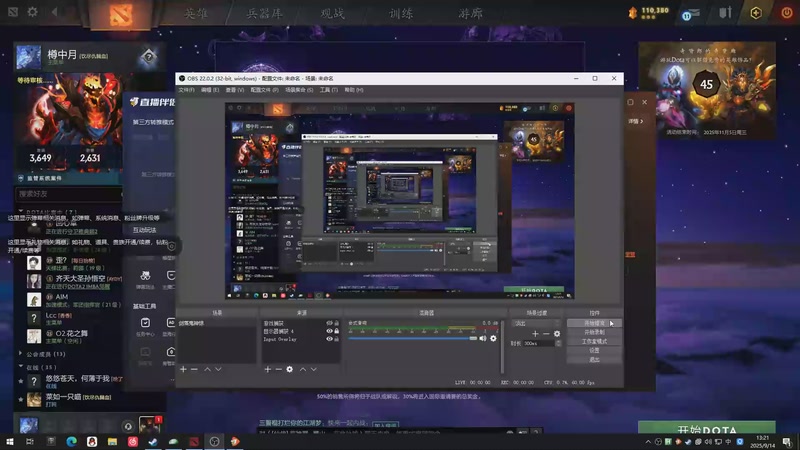Add a transition with plus icon

pos(535,334)
